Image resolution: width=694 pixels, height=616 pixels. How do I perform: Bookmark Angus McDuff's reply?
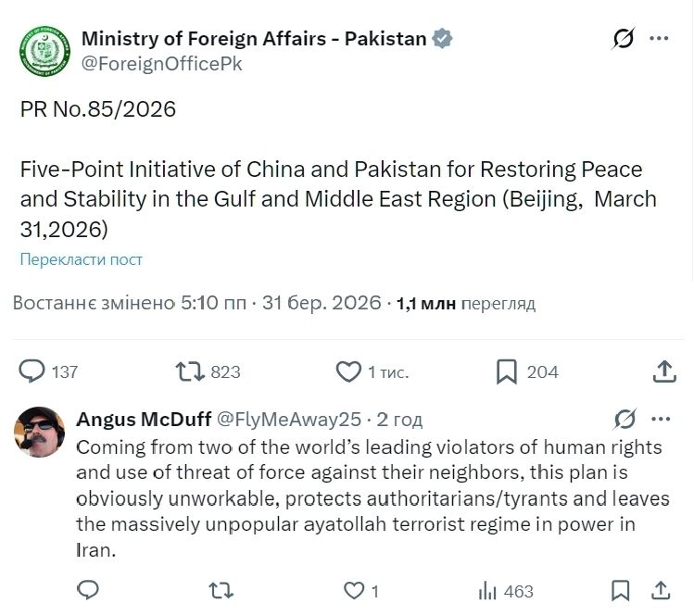tap(622, 590)
